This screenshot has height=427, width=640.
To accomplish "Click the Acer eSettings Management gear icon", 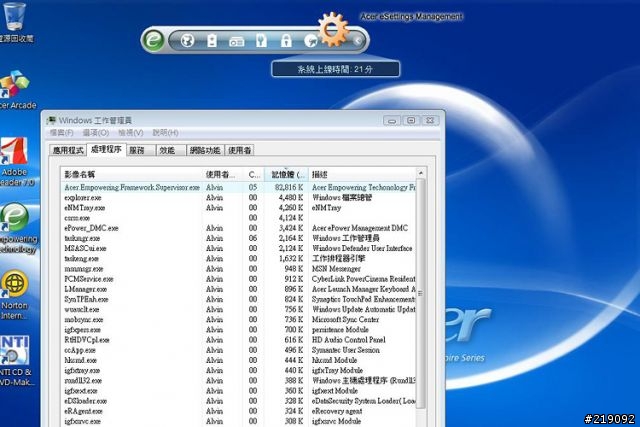I will pyautogui.click(x=333, y=29).
